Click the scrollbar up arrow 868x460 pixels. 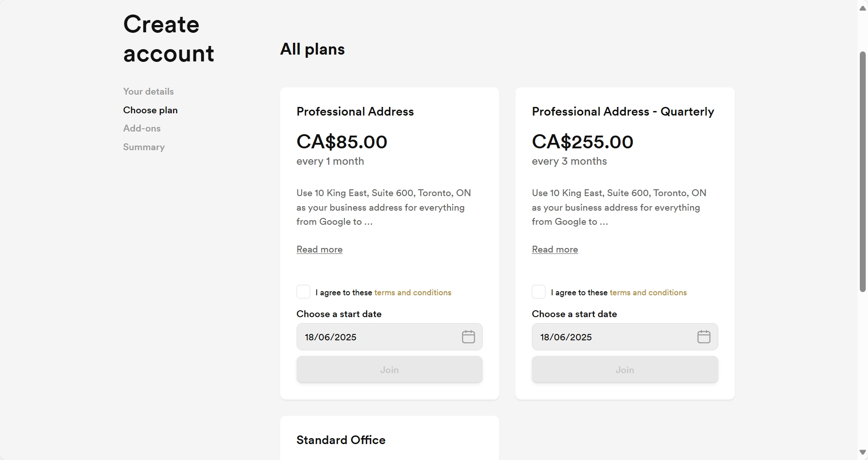pos(863,8)
